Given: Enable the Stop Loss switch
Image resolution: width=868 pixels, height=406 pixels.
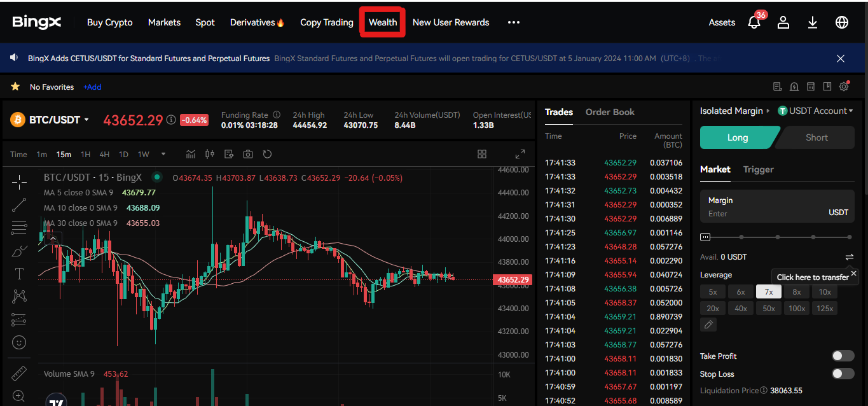Looking at the screenshot, I should pyautogui.click(x=843, y=374).
